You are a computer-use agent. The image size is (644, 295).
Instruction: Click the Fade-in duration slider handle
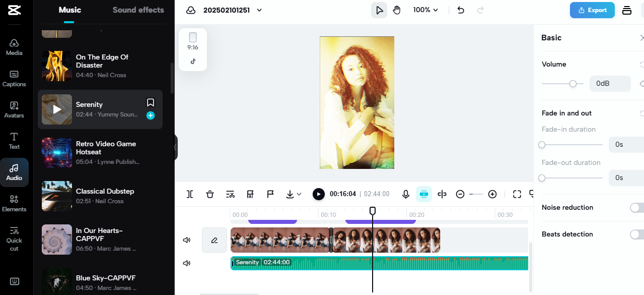pos(542,145)
